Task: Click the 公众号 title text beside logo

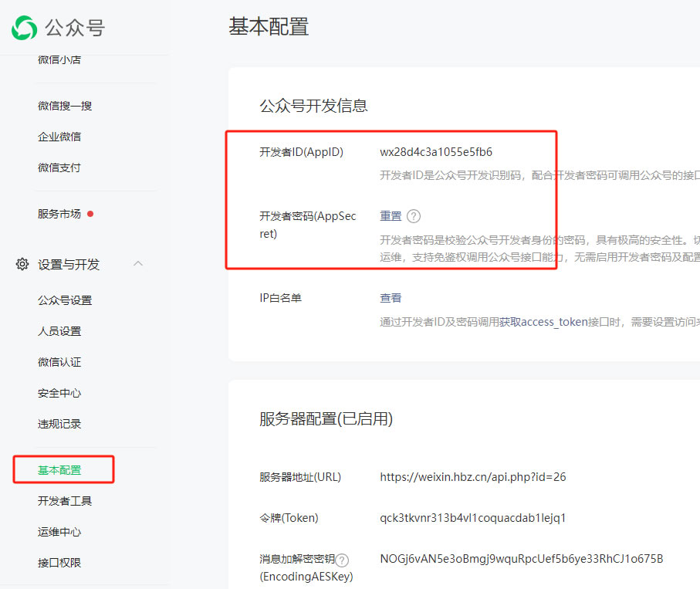Action: pyautogui.click(x=75, y=28)
